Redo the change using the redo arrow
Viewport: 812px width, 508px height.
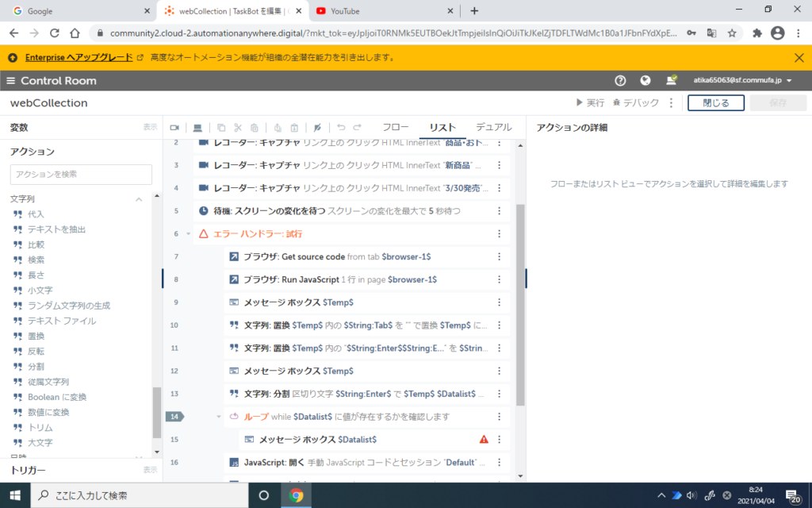[358, 127]
